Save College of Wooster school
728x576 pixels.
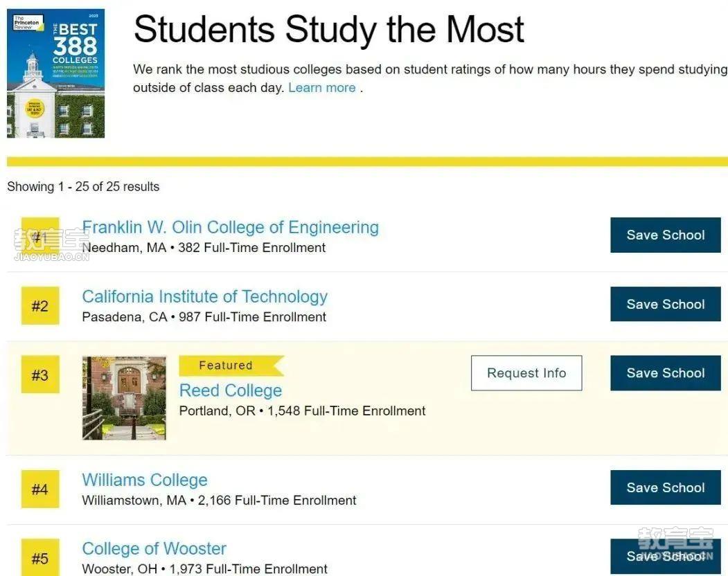(666, 557)
